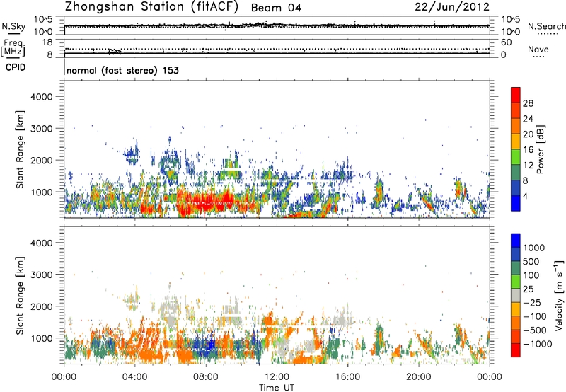The height and width of the screenshot is (392, 566).
Task: Click the 'CPID' row label
Action: [x=16, y=67]
